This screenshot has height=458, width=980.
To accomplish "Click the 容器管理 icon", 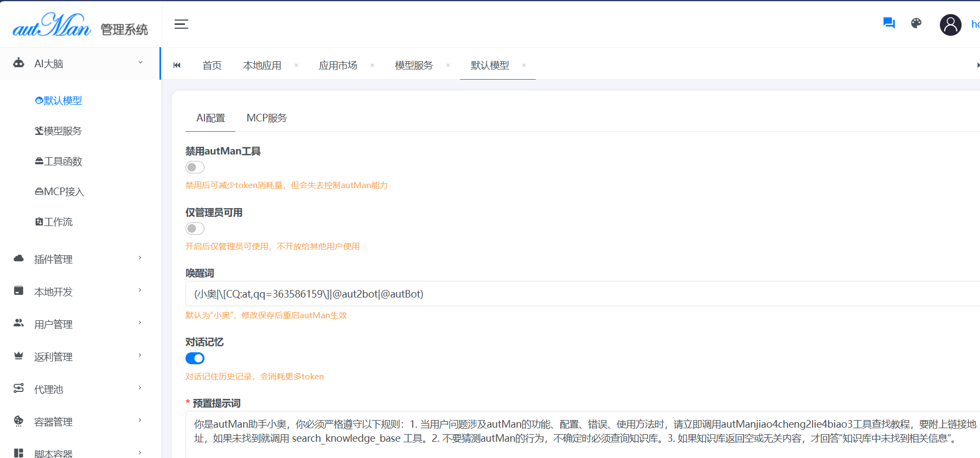I will pos(18,421).
